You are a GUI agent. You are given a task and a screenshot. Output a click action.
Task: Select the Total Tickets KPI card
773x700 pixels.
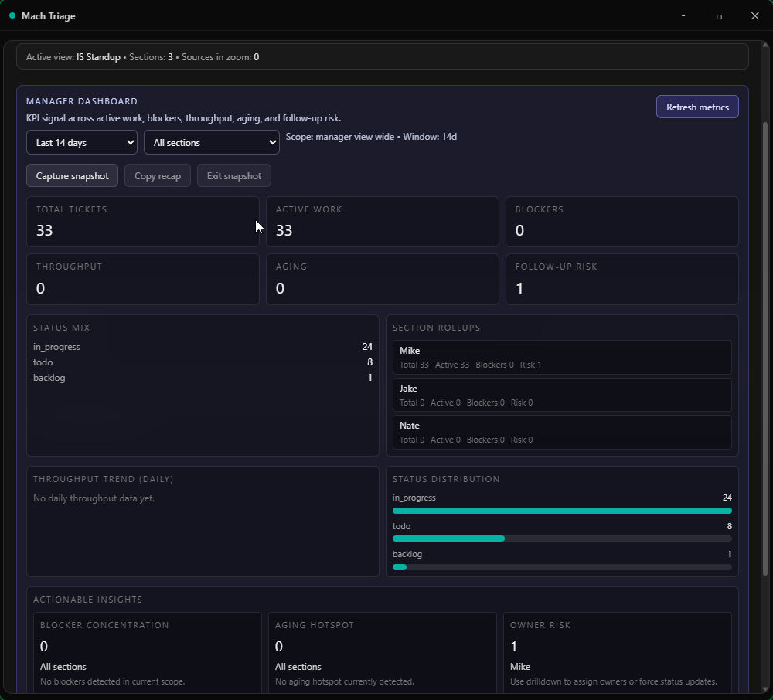pos(143,222)
